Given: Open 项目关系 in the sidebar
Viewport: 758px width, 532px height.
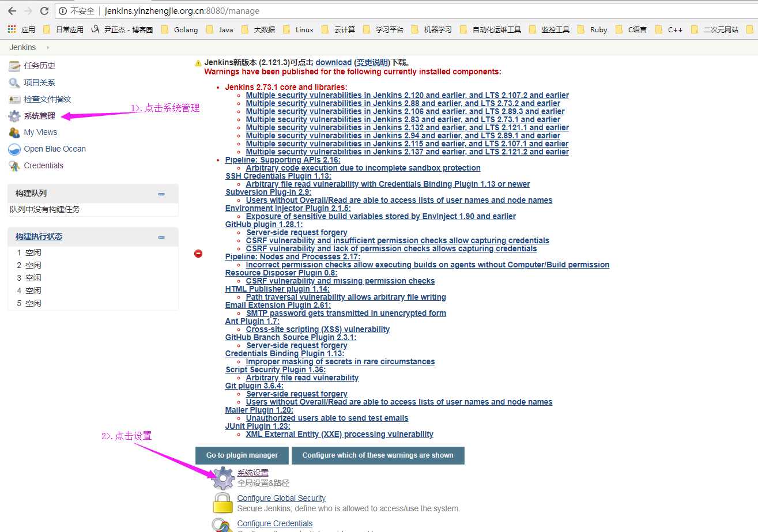Looking at the screenshot, I should point(40,82).
